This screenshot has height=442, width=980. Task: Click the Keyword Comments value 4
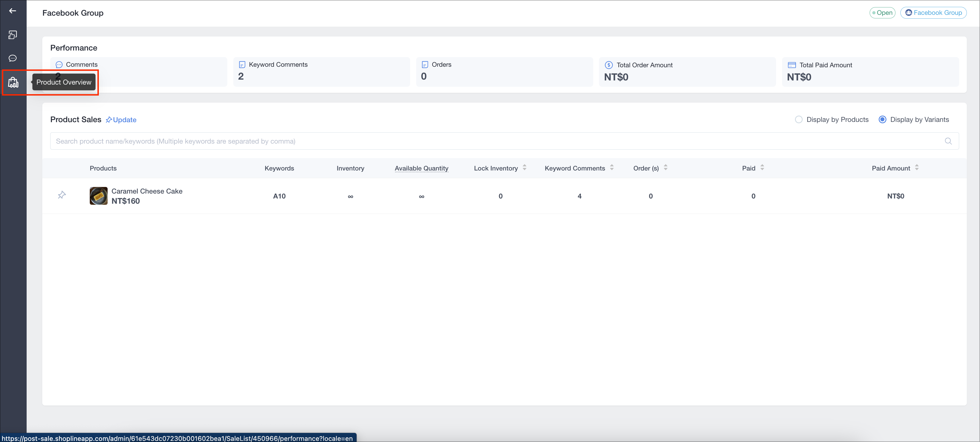[x=579, y=196]
